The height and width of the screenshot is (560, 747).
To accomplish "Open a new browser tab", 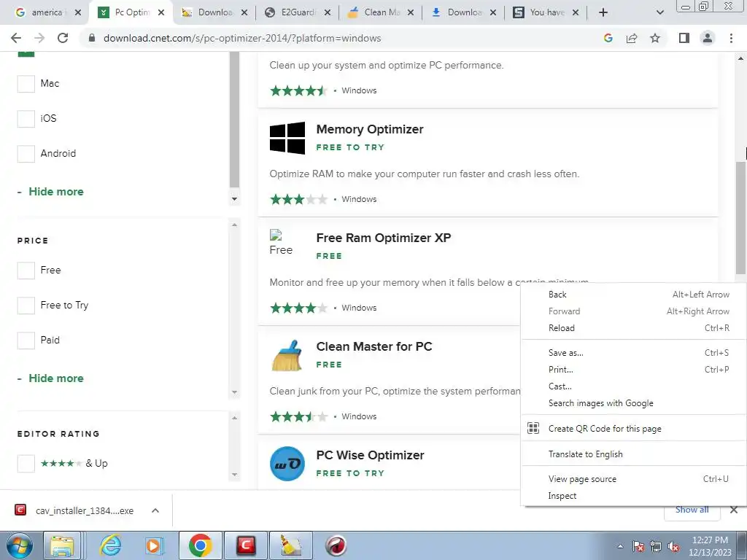I will 603,12.
